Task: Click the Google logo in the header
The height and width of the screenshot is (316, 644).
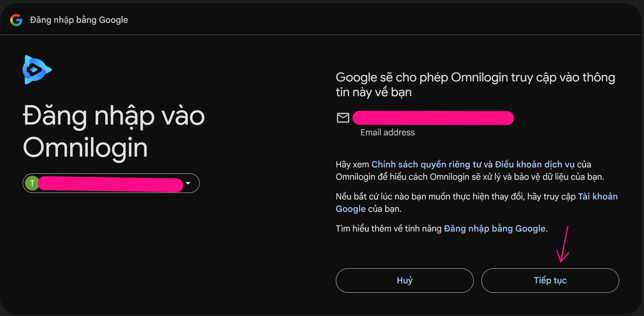Action: (x=16, y=20)
